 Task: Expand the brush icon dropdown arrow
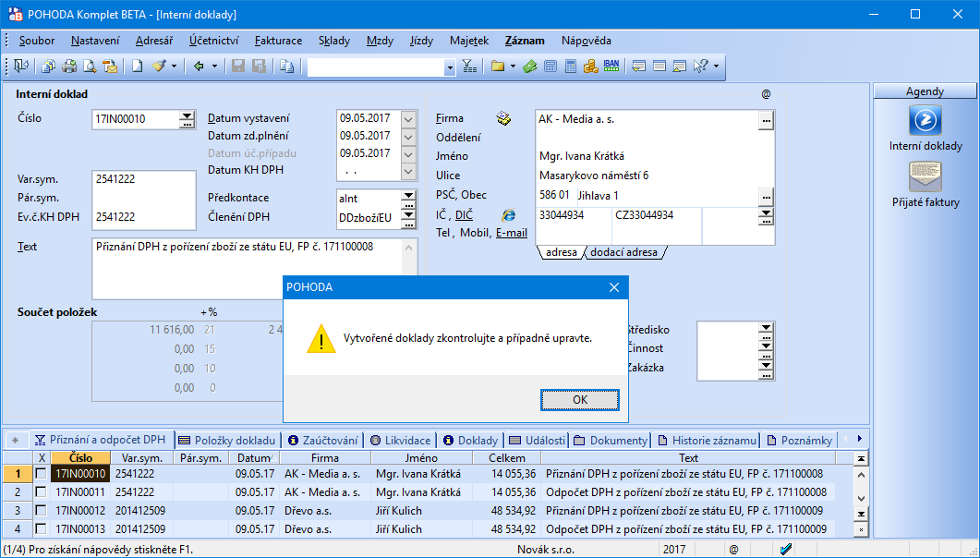[174, 67]
